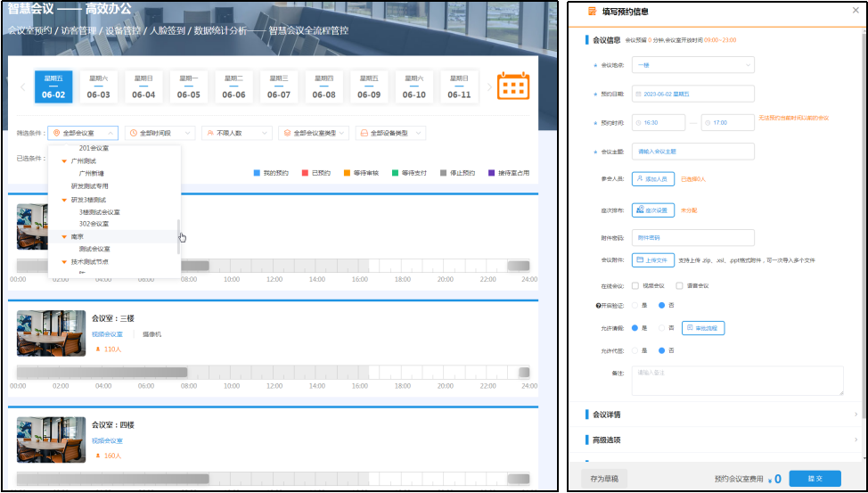This screenshot has width=868, height=493.
Task: Choose 201会议室 in the room tree
Action: (94, 149)
